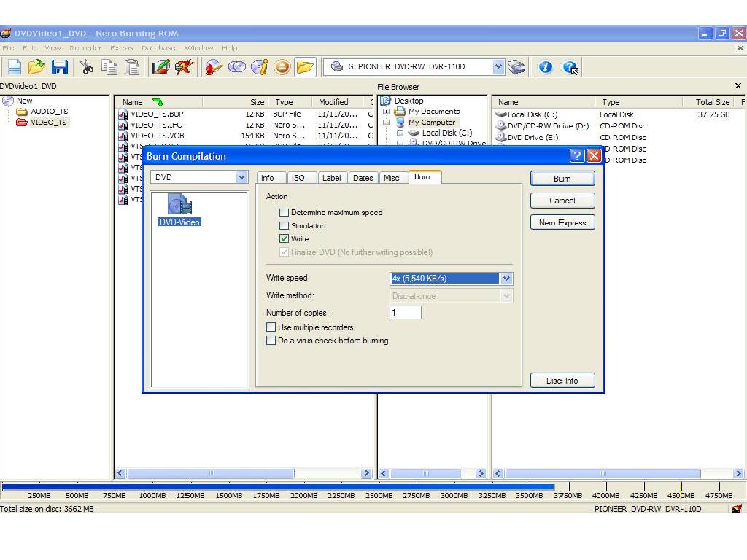
Task: Open the Extras menu
Action: [122, 48]
